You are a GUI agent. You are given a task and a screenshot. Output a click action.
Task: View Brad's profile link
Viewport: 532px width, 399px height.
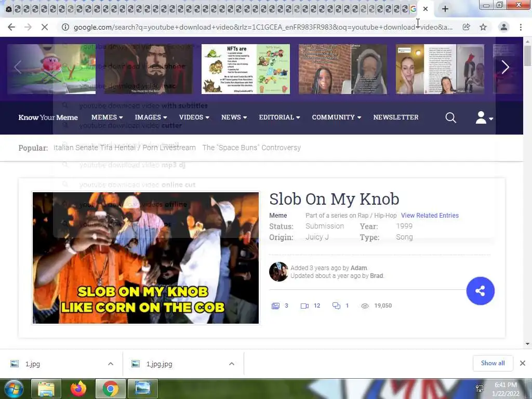(376, 276)
